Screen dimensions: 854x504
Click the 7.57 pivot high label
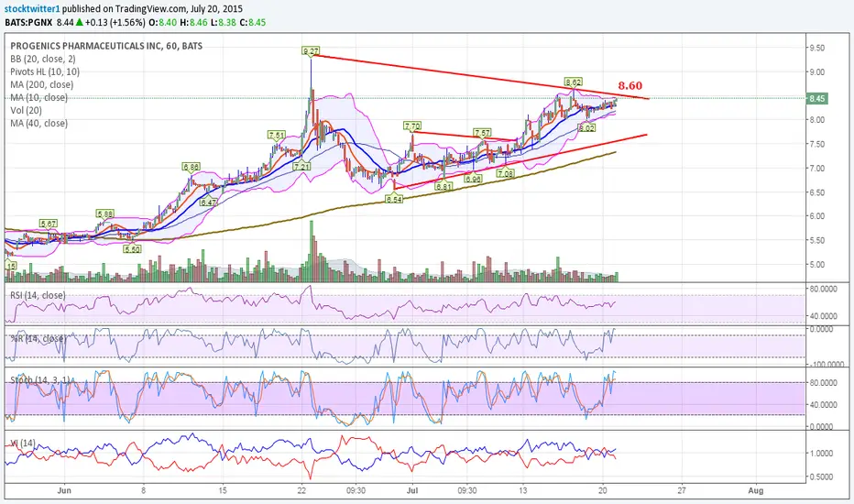(x=482, y=132)
